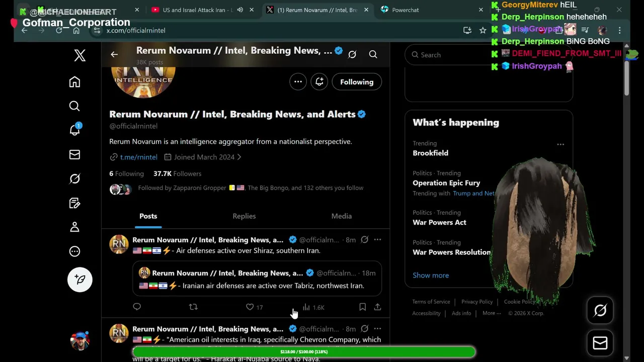The height and width of the screenshot is (362, 644).
Task: View analytics of 1.6K views post
Action: click(313, 307)
